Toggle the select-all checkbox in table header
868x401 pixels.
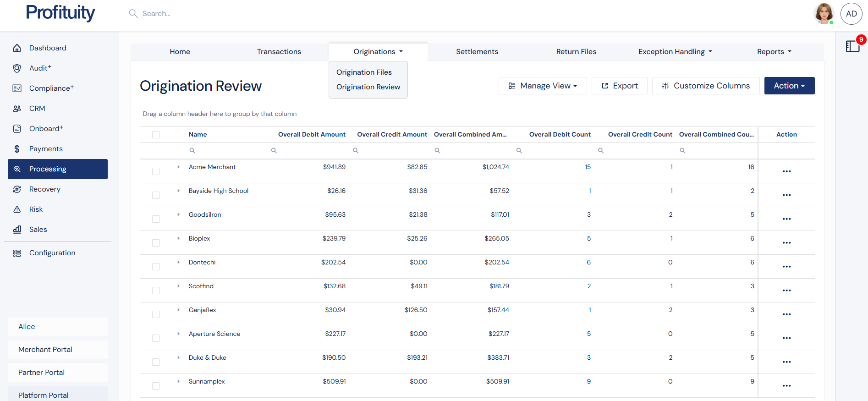point(156,135)
